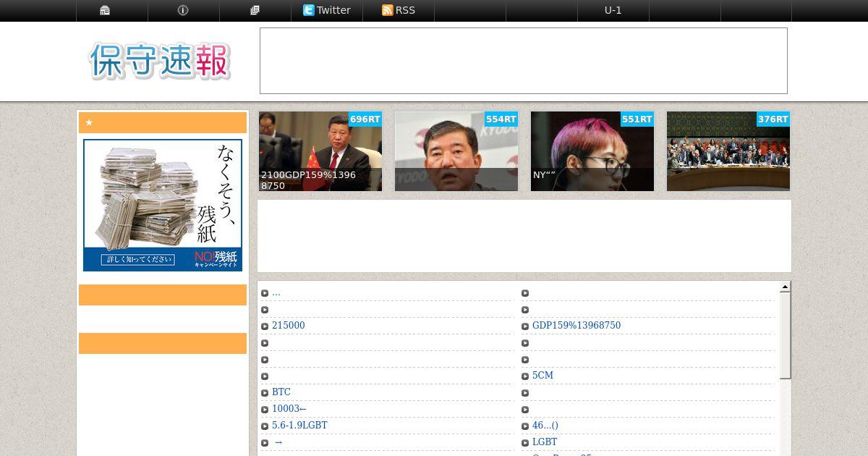Click the bullet icon beside 'BTC'

[265, 393]
